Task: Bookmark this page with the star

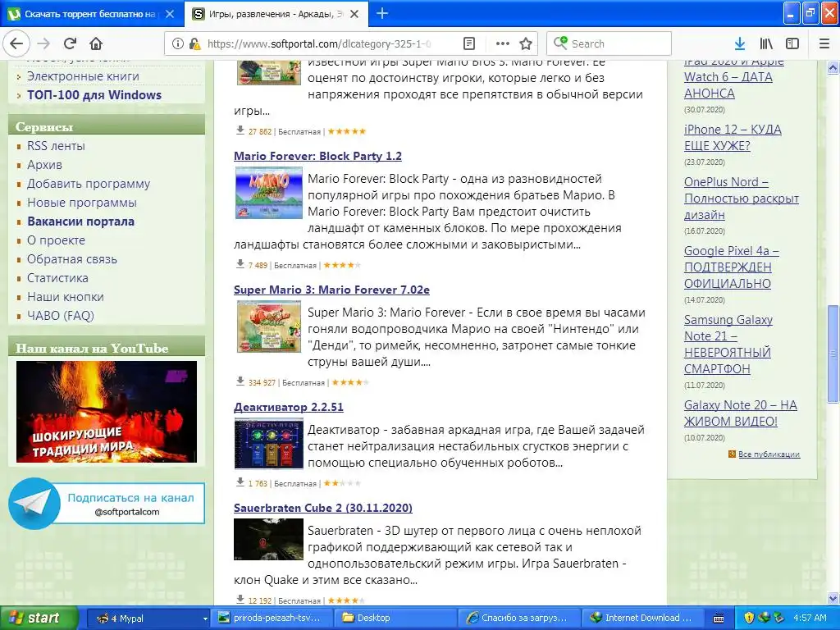Action: pyautogui.click(x=526, y=43)
